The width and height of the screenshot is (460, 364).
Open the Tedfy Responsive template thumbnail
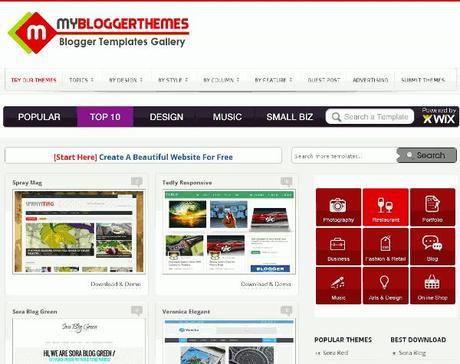click(229, 232)
